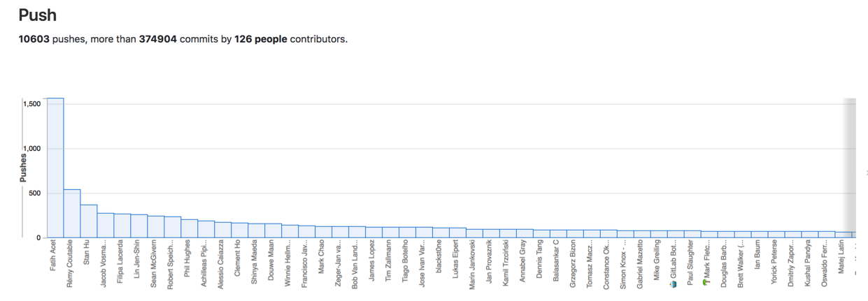Click the robot emoji beside GitLab Bot
This screenshot has height=301, width=868.
click(x=673, y=285)
